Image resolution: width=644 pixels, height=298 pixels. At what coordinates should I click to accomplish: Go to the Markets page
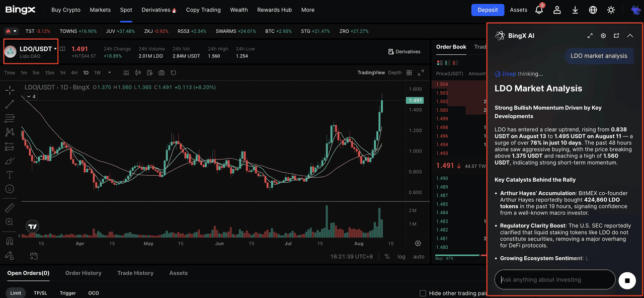tap(100, 10)
